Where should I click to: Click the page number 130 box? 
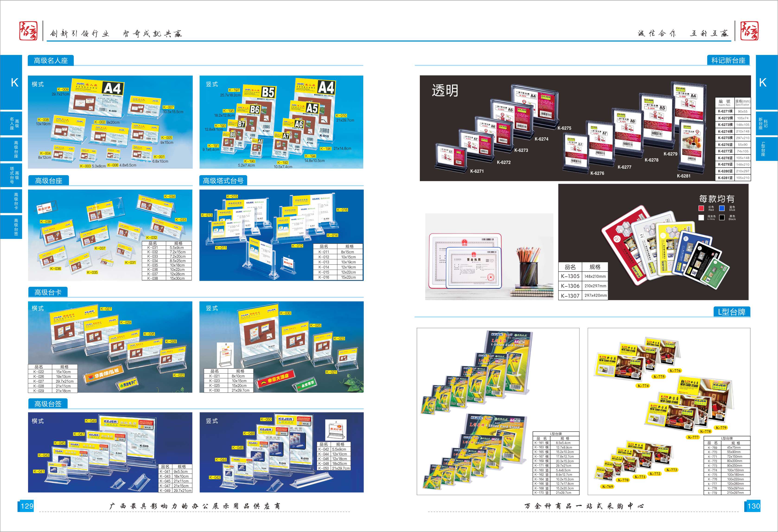[753, 506]
